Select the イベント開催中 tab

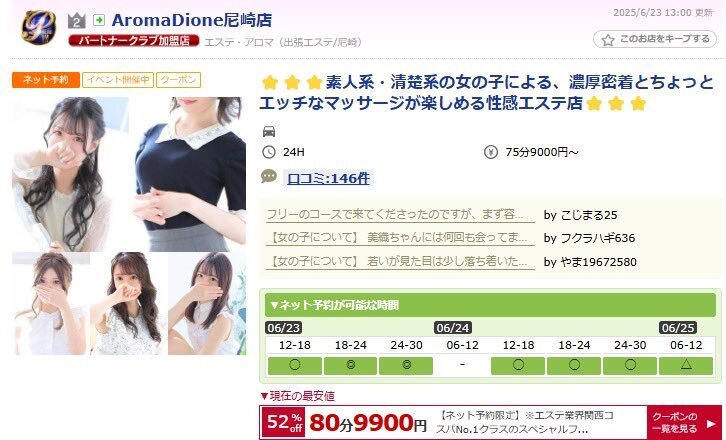(x=118, y=80)
